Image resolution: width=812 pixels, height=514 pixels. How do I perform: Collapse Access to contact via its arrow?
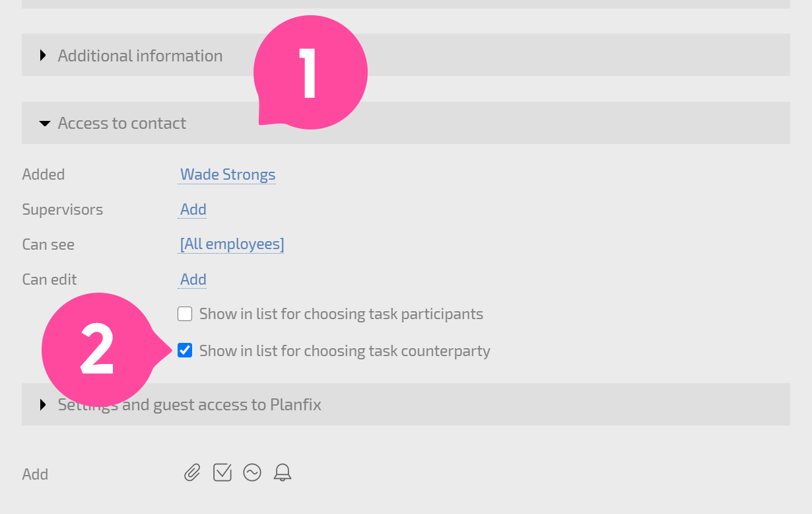[45, 124]
